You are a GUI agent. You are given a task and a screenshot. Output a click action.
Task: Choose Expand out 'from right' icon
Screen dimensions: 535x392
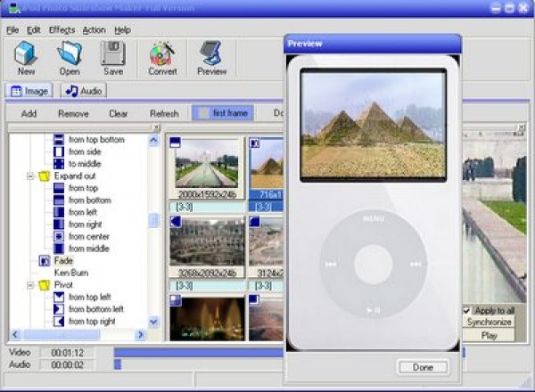[x=59, y=225]
